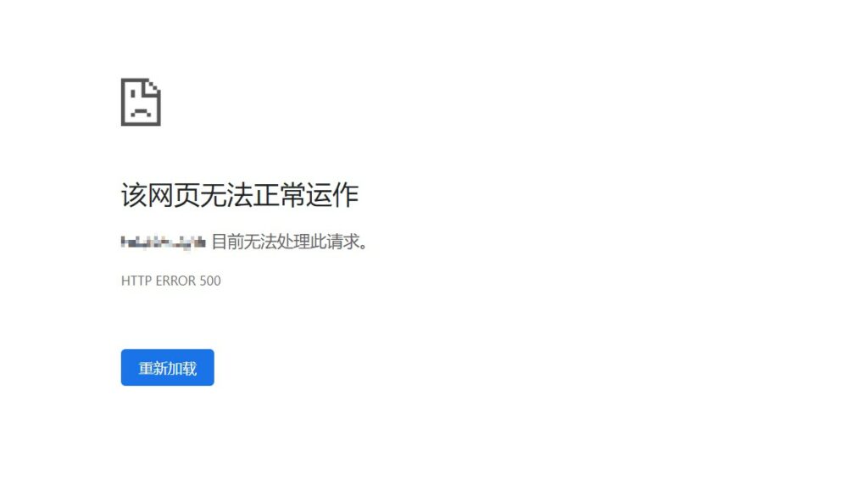This screenshot has height=479, width=868.
Task: Select the heading 该网页无法正常运作
Action: click(240, 196)
